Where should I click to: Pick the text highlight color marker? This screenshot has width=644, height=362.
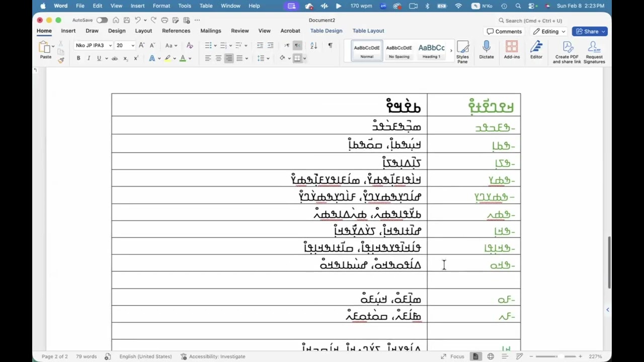pyautogui.click(x=168, y=58)
